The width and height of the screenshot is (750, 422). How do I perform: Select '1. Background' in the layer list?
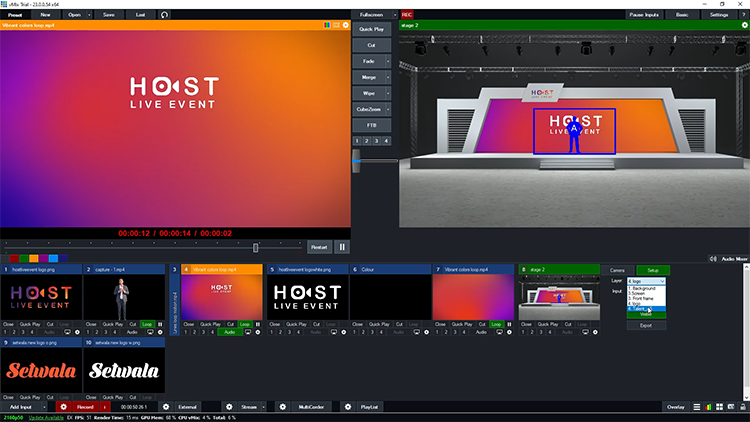[644, 288]
